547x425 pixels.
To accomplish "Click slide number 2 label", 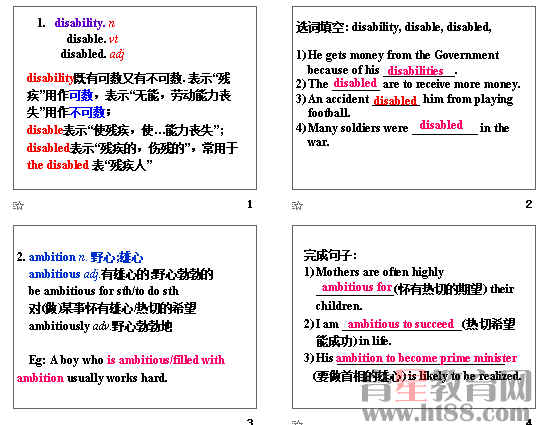I will click(x=529, y=204).
